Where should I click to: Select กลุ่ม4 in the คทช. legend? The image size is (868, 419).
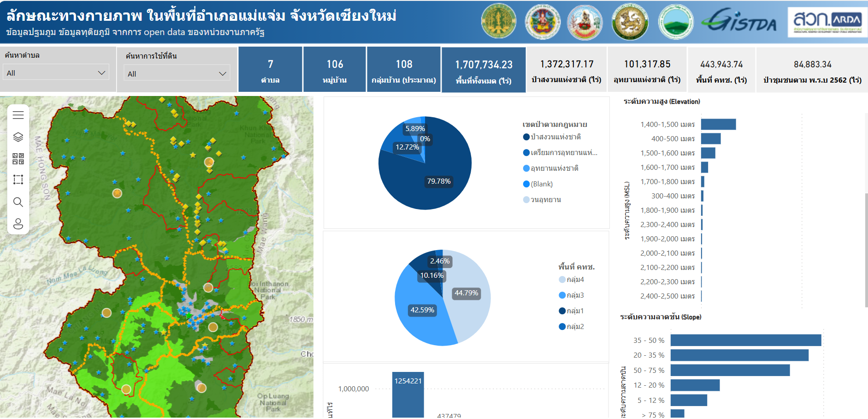pos(572,280)
